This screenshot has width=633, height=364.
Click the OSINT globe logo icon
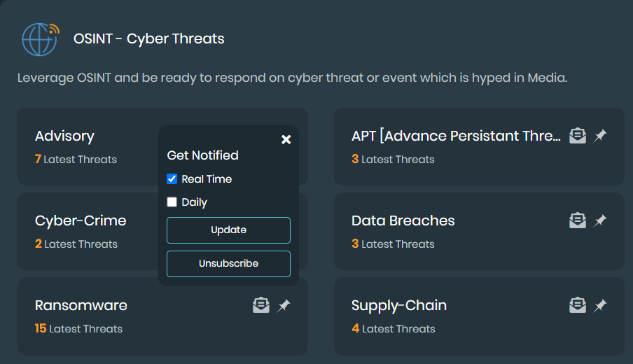pos(41,39)
